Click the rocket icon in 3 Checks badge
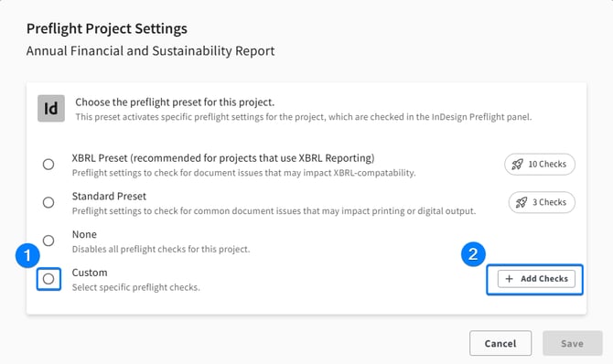The image size is (613, 364). tap(522, 202)
